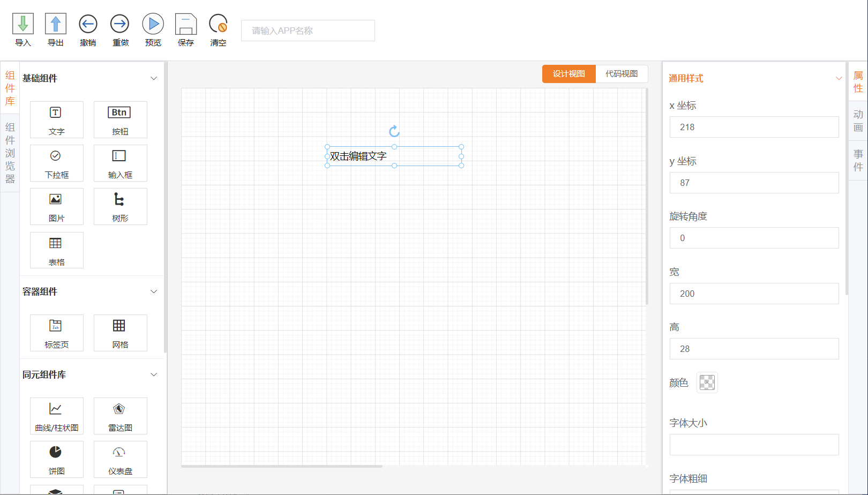Select the 图片 image component

[x=57, y=206]
